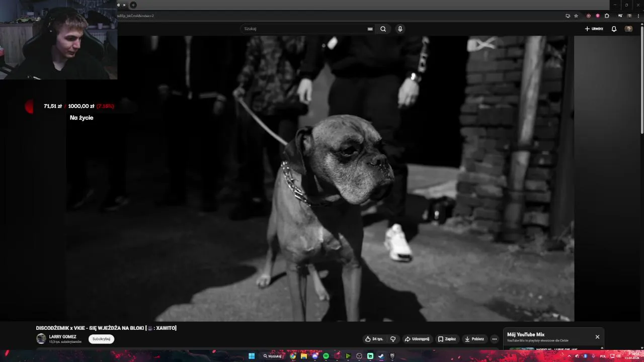
Task: Click the Utwórz create button
Action: (x=594, y=29)
